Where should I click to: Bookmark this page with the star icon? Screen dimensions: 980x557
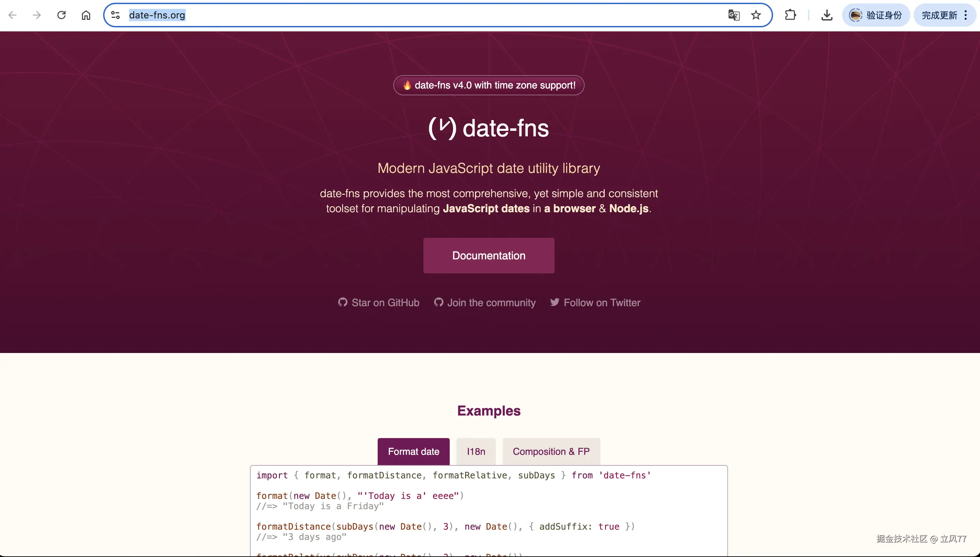point(756,15)
